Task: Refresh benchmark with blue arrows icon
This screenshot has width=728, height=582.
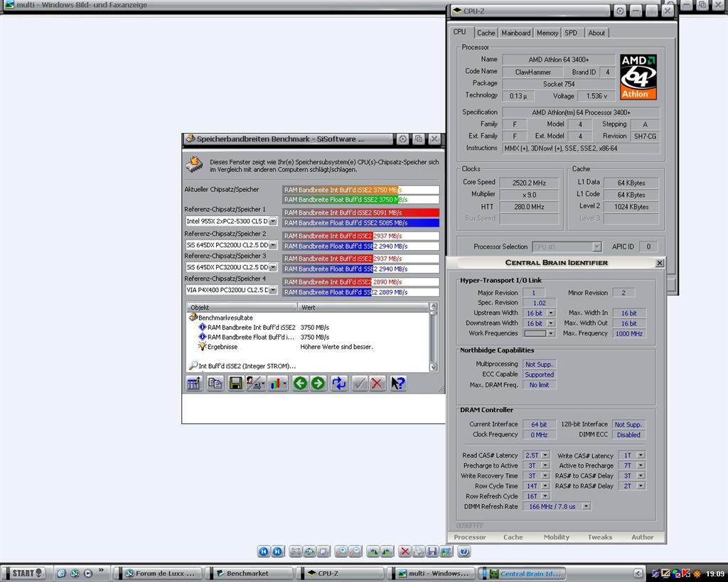Action: (x=339, y=383)
